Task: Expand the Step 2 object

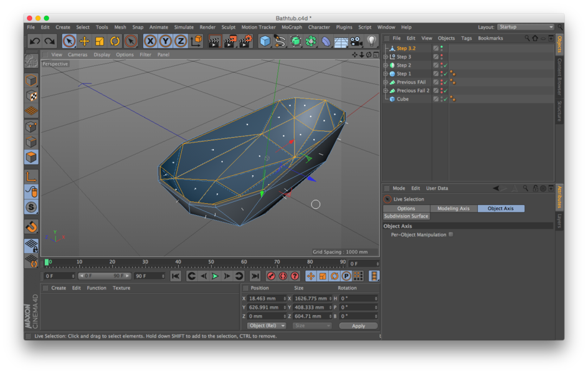Action: pyautogui.click(x=386, y=65)
